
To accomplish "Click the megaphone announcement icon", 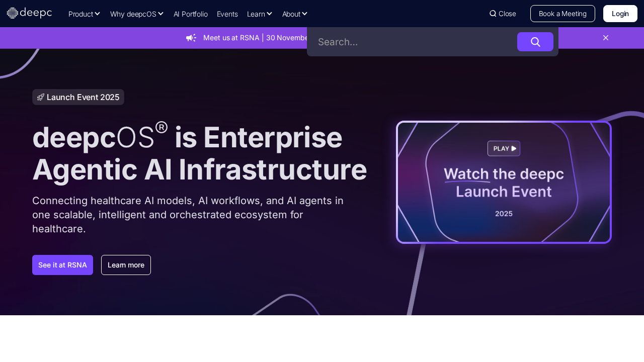I will click(191, 38).
